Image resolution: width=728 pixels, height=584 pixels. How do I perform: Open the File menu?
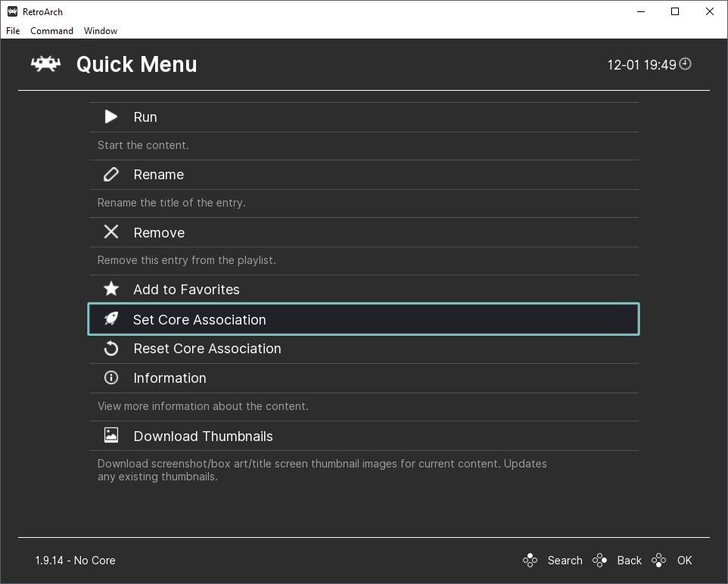pos(13,31)
